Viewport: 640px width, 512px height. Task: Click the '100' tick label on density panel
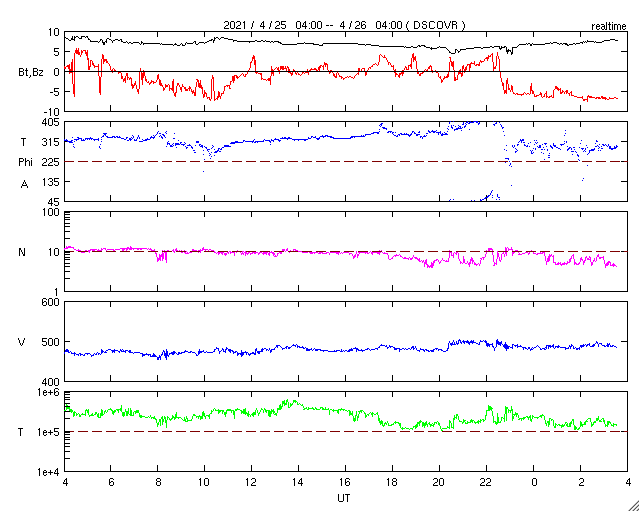(51, 212)
